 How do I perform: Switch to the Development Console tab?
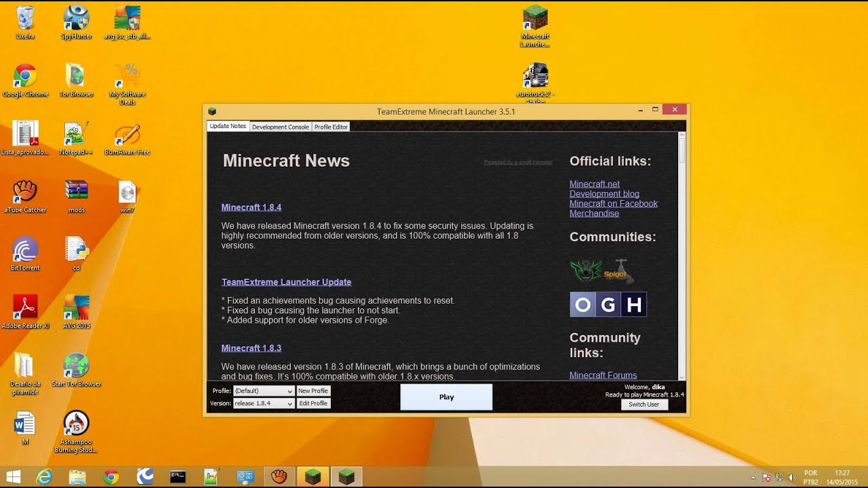coord(280,127)
